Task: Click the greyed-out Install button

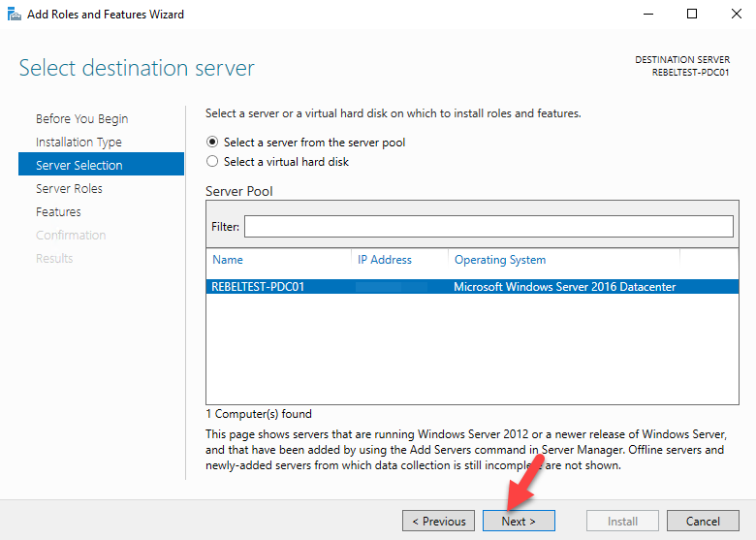Action: [622, 521]
